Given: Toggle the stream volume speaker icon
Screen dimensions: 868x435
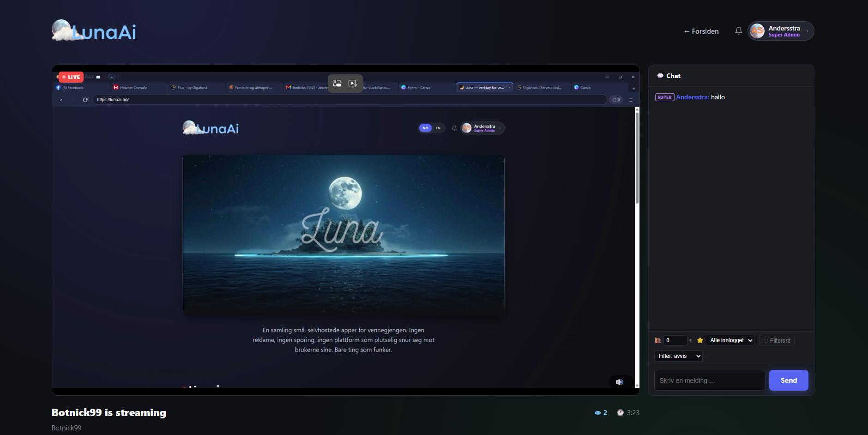Looking at the screenshot, I should pyautogui.click(x=620, y=382).
